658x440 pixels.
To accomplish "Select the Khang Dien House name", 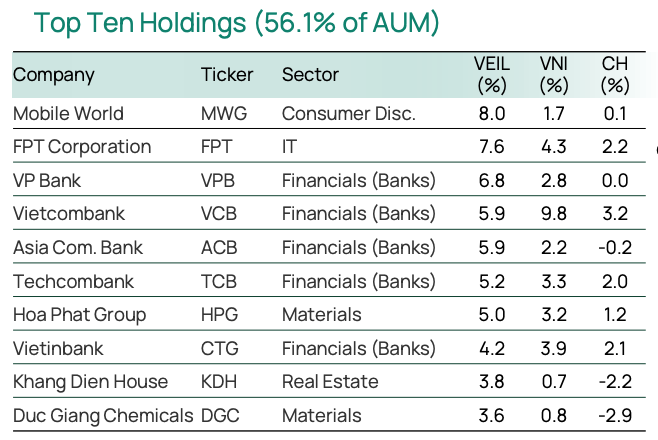I will 91,382.
